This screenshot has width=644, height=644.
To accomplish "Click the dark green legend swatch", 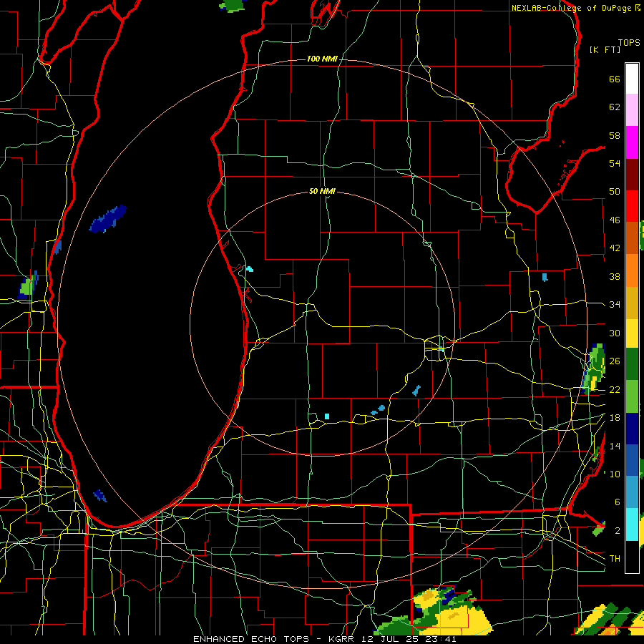I will (x=632, y=364).
